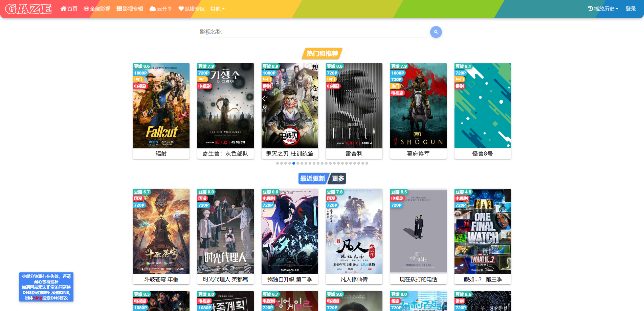Click the 斗破苍穹 年番 title text
This screenshot has height=311, width=644.
tap(161, 279)
